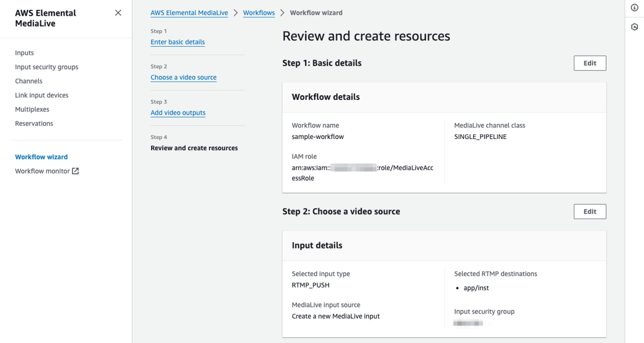Select Link input devices
644x343 pixels.
pyautogui.click(x=42, y=95)
